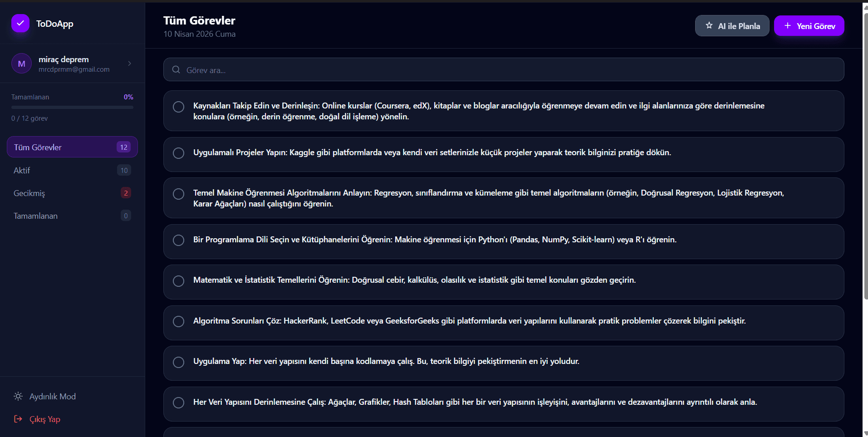The height and width of the screenshot is (437, 868).
Task: Check off Matematik ve İstatistik task
Action: [179, 281]
